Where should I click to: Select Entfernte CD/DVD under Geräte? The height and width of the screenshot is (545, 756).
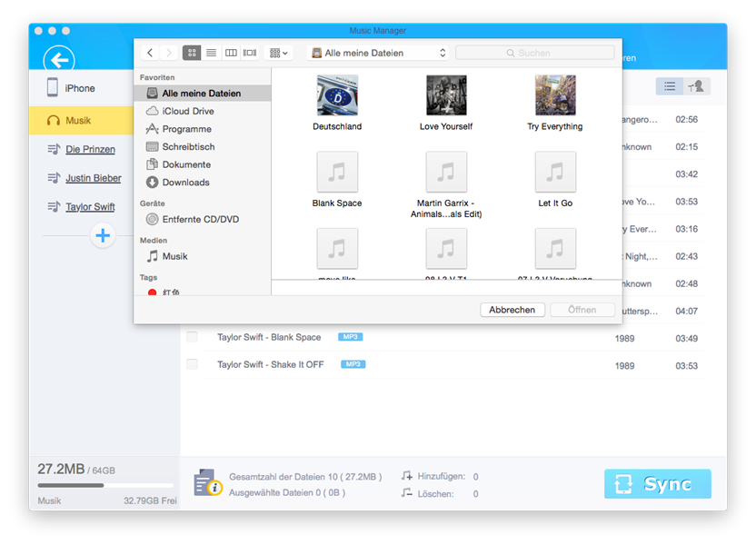click(203, 219)
